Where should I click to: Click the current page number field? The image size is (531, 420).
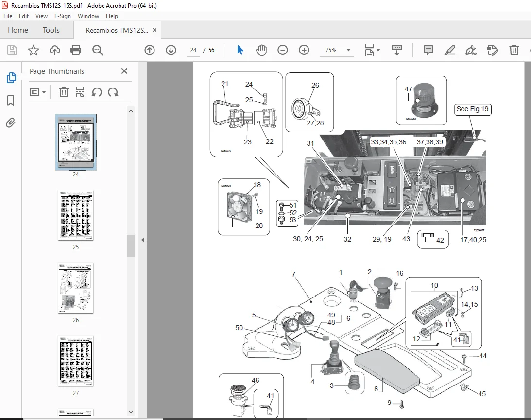(193, 50)
